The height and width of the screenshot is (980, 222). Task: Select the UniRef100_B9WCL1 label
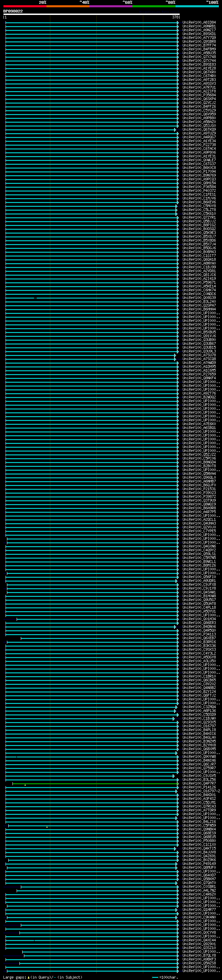coord(199,562)
